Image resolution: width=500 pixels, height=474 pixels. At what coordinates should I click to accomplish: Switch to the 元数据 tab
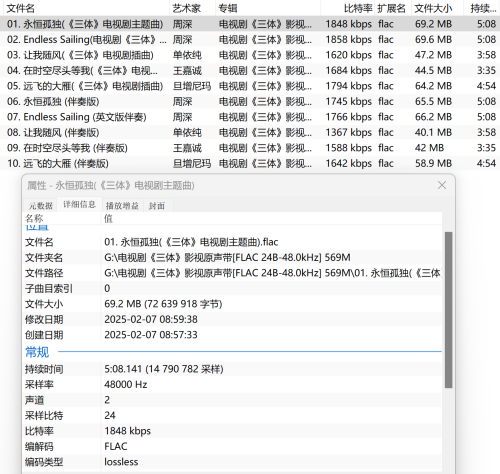point(41,206)
